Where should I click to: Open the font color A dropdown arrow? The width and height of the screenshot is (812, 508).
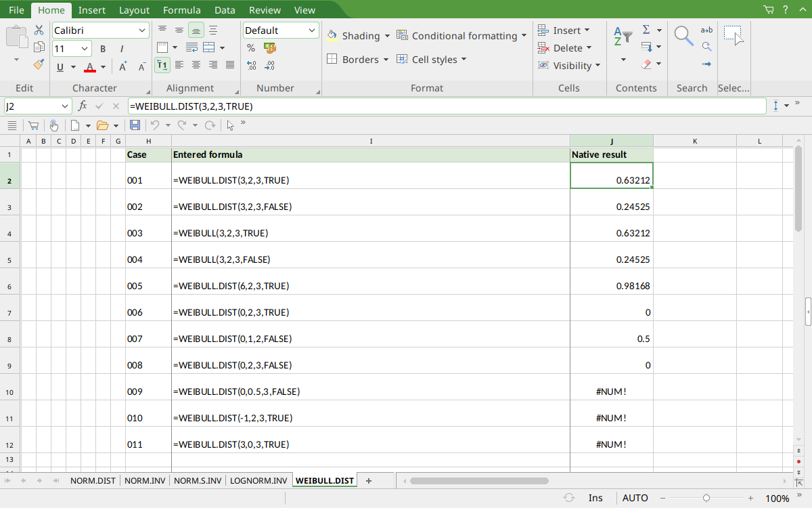click(104, 67)
